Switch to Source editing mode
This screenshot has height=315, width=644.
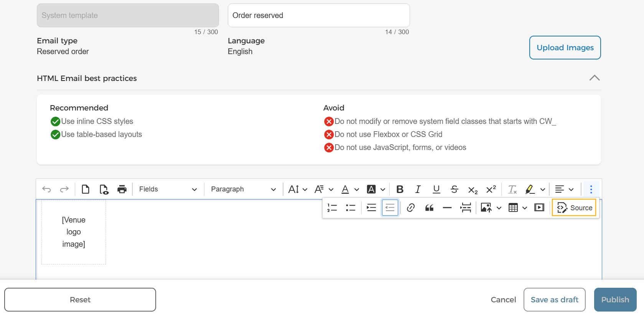coord(574,208)
